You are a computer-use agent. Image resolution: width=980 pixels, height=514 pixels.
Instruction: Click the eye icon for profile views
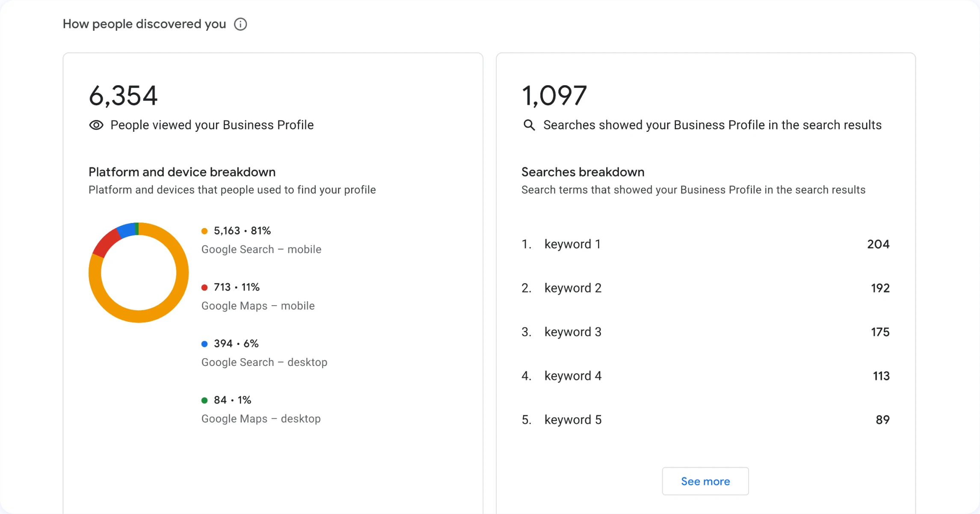96,125
